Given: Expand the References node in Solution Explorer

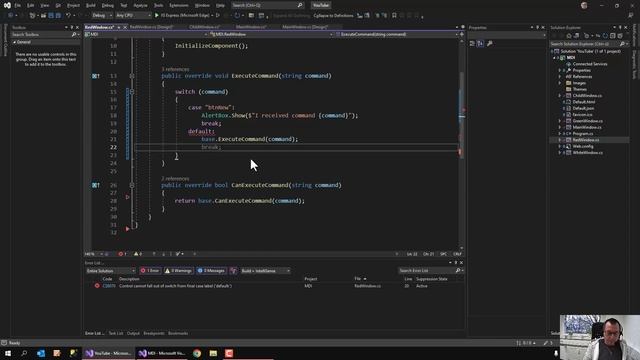Looking at the screenshot, I should [560, 77].
